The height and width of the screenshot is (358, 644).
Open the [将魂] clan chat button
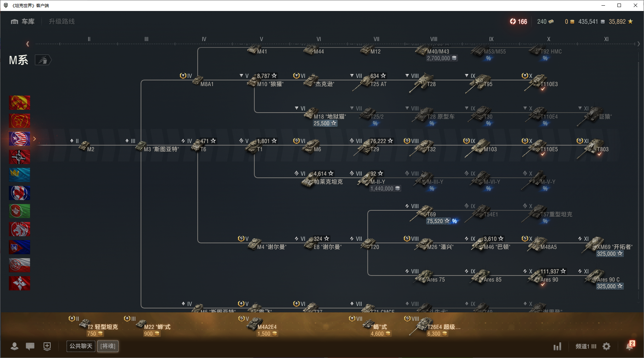[x=108, y=346]
